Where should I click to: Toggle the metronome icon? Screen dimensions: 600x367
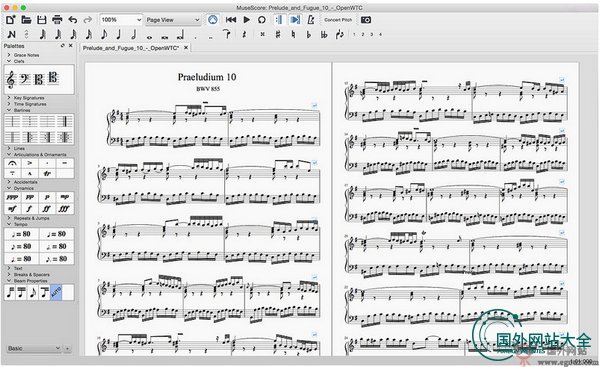[311, 20]
